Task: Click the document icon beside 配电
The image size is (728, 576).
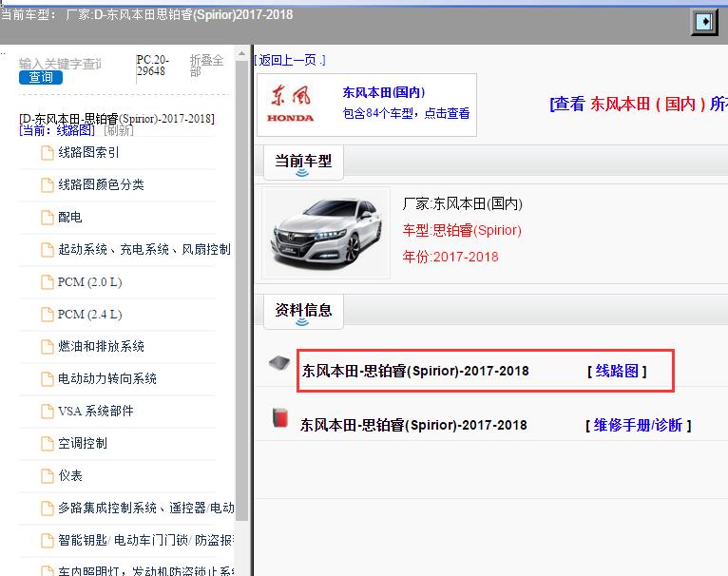Action: tap(47, 218)
